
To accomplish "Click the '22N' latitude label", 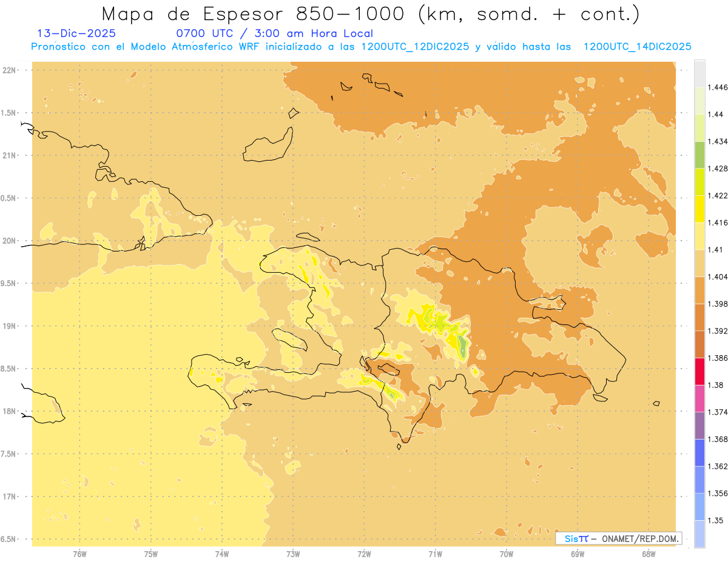I will tap(9, 70).
